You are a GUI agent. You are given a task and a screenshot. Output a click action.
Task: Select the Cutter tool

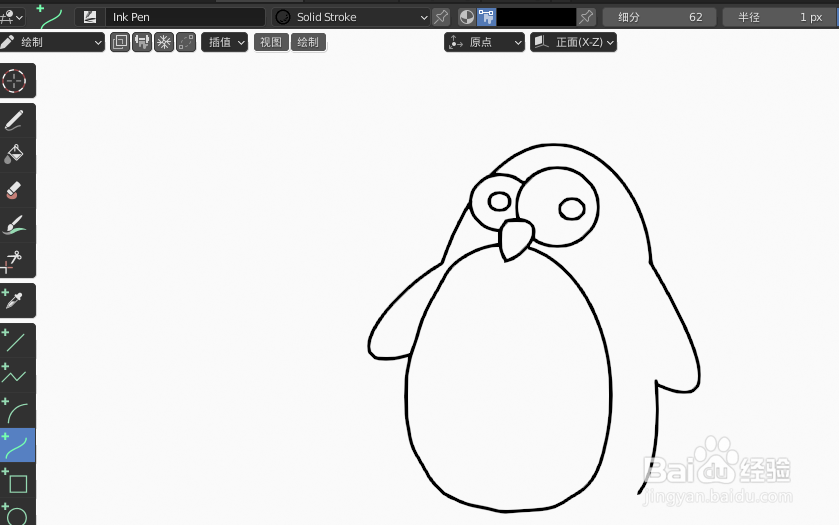[x=15, y=261]
